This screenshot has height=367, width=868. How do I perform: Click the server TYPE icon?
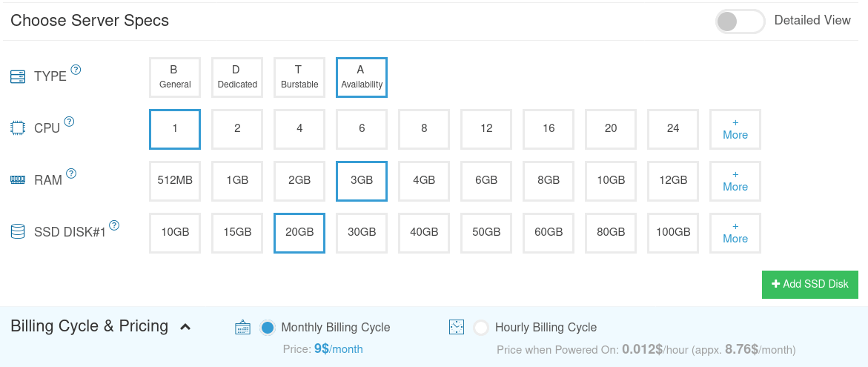tap(18, 76)
